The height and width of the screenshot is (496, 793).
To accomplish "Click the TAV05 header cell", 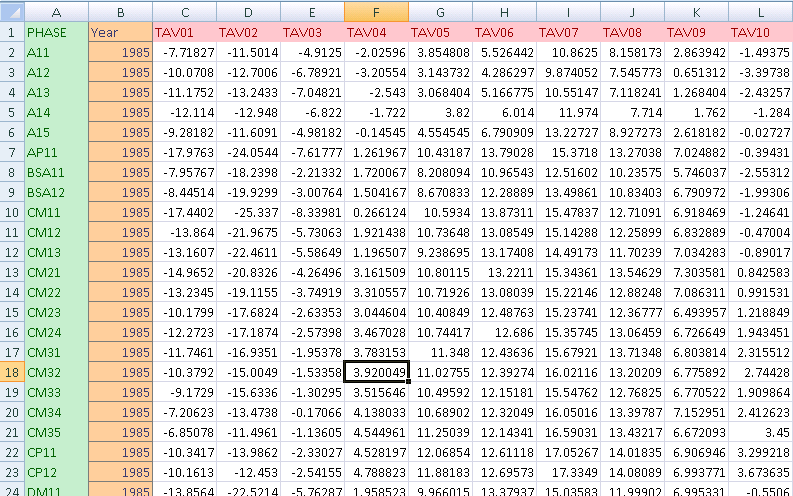I will coord(440,32).
